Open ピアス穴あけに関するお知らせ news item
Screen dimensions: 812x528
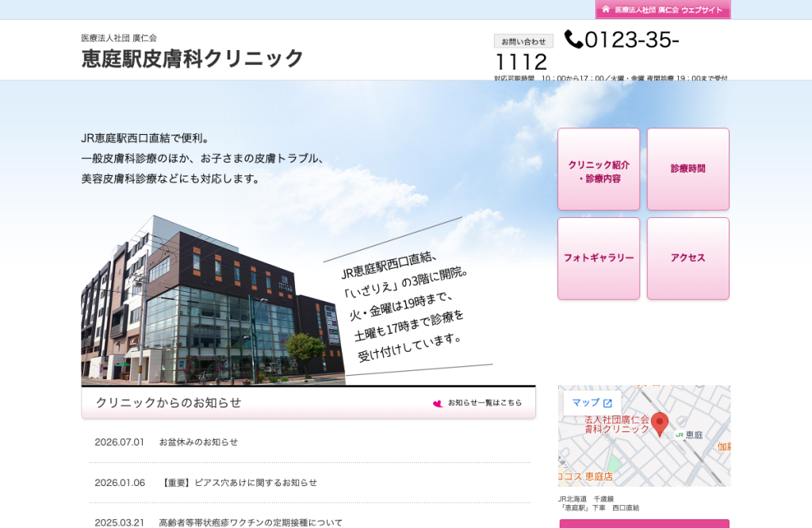tap(239, 483)
